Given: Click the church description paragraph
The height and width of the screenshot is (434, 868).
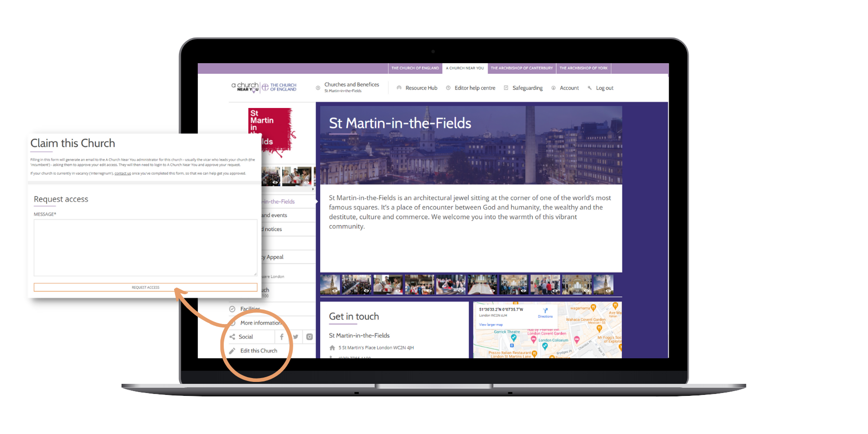Looking at the screenshot, I should [x=470, y=212].
